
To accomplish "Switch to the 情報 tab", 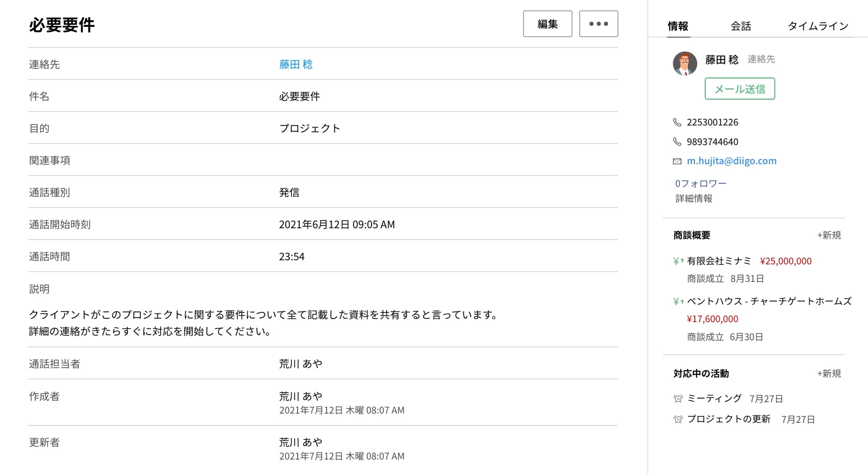I will tap(678, 26).
